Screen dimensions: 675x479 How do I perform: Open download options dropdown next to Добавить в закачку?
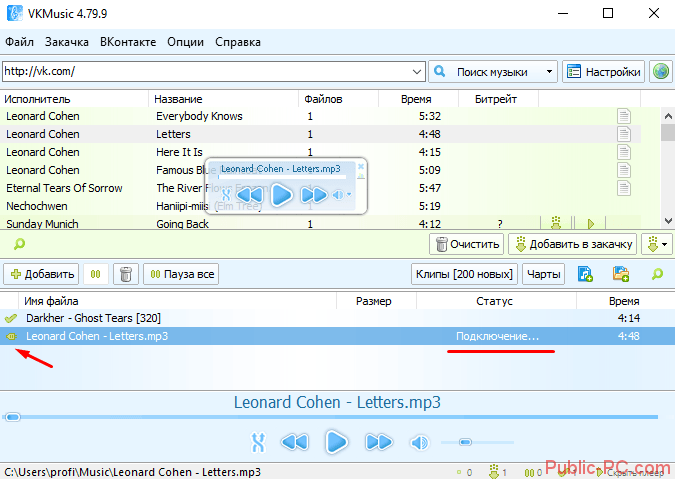pyautogui.click(x=657, y=244)
